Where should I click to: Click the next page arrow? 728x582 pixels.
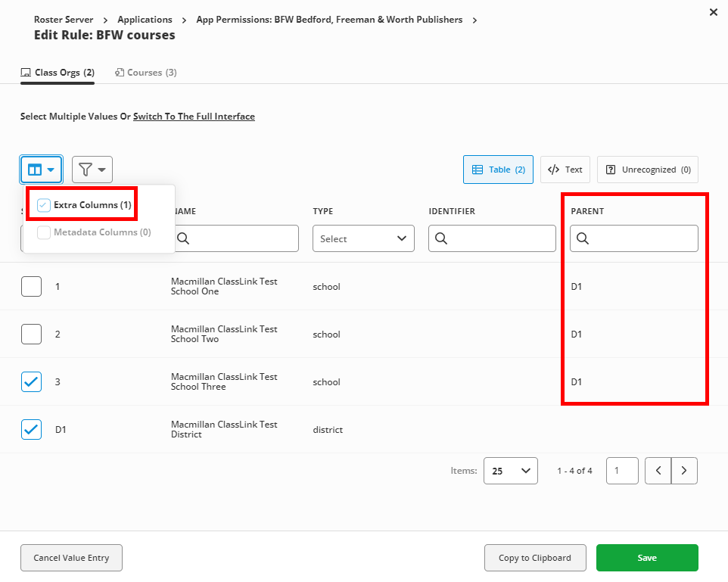click(684, 470)
